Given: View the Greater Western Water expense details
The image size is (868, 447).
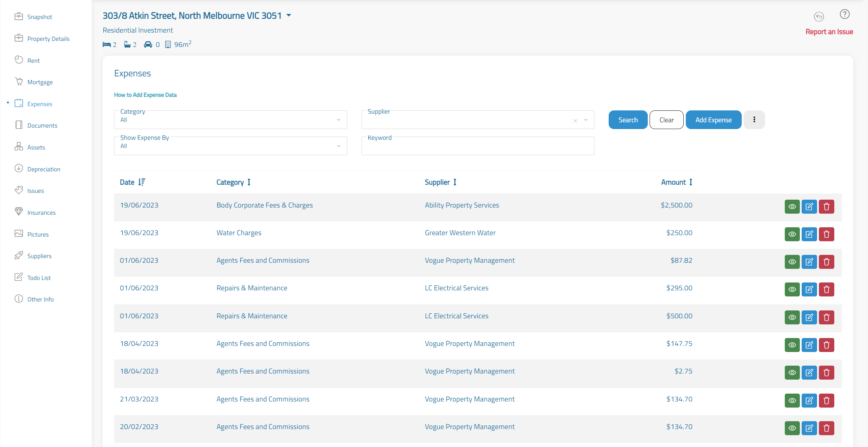Looking at the screenshot, I should tap(792, 234).
